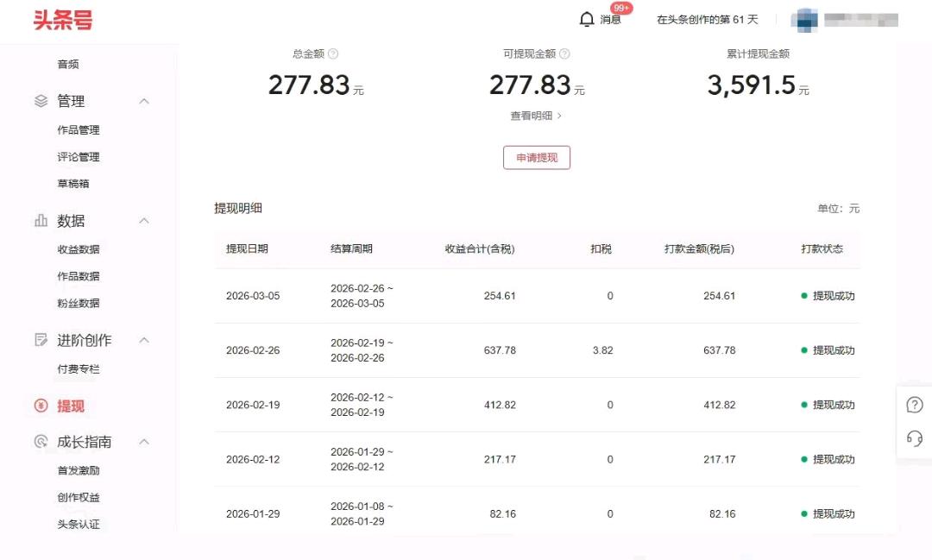Click the user avatar at top right
932x560 pixels.
click(x=804, y=18)
